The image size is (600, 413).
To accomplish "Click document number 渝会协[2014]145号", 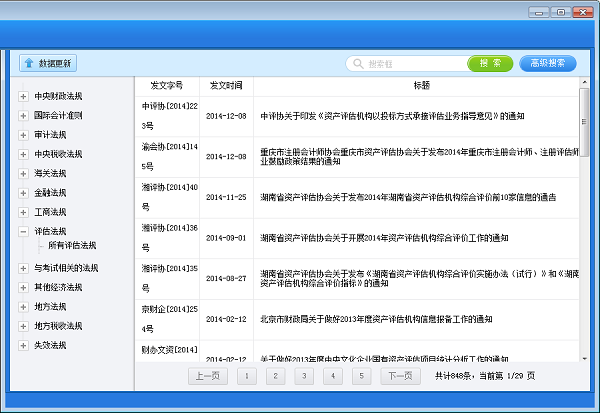I will point(170,157).
